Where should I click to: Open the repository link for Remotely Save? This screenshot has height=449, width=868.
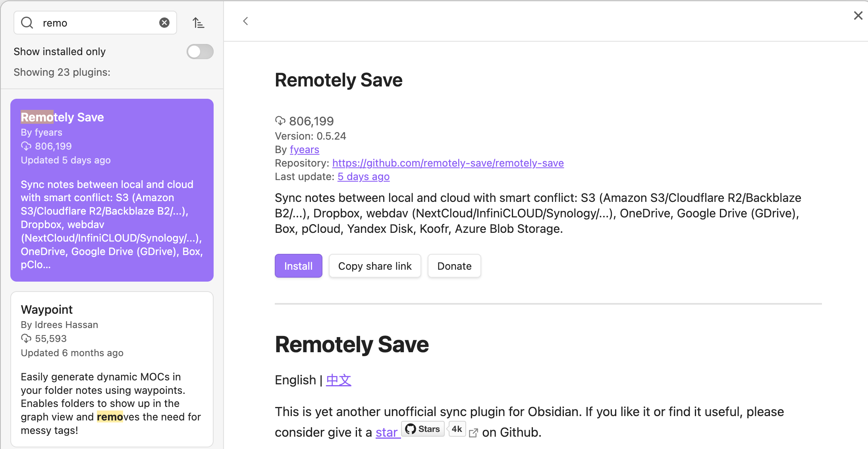tap(448, 163)
